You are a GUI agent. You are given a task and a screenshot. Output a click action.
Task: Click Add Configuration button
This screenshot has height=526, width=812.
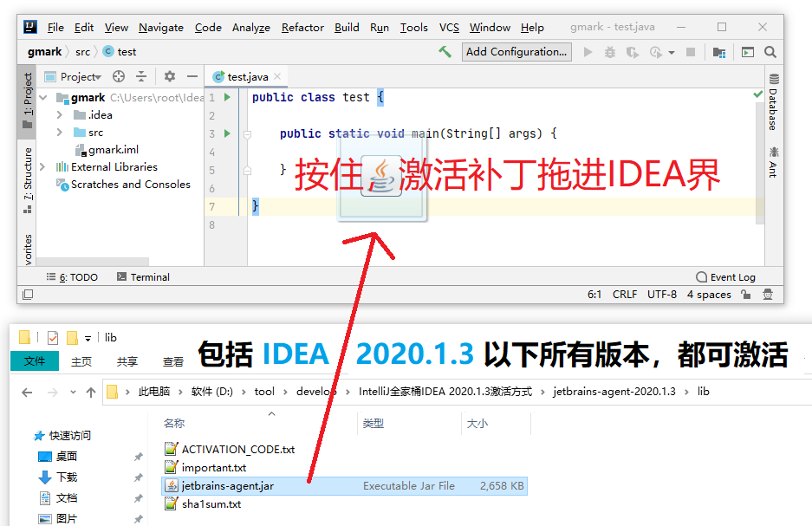pyautogui.click(x=516, y=52)
